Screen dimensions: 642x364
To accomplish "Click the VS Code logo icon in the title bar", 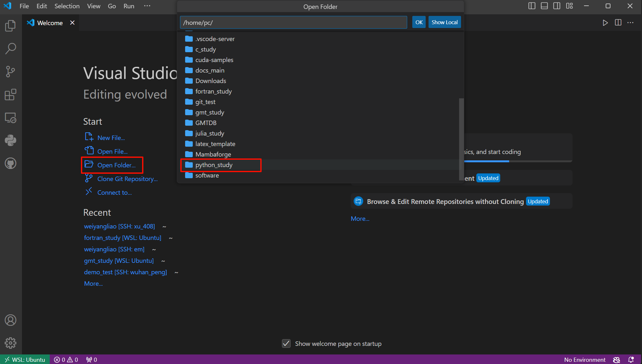I will click(x=7, y=6).
